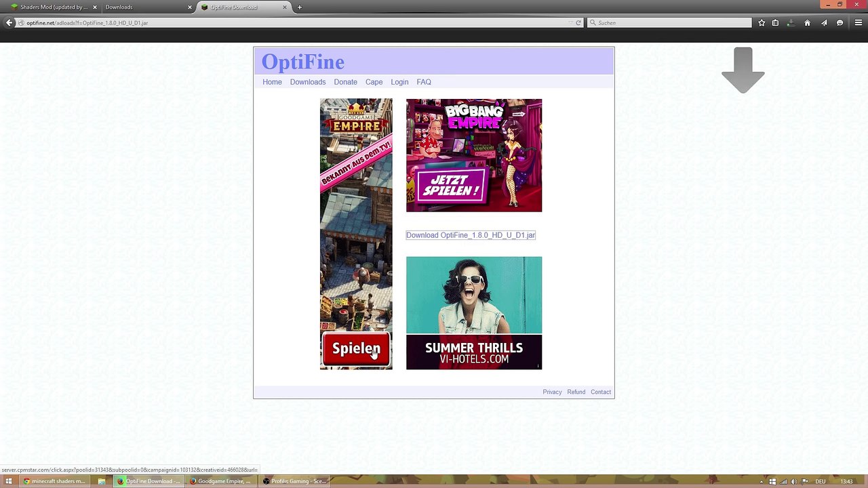Open the Home link in OptiFine navigation
Viewport: 868px width, 488px height.
pyautogui.click(x=272, y=82)
